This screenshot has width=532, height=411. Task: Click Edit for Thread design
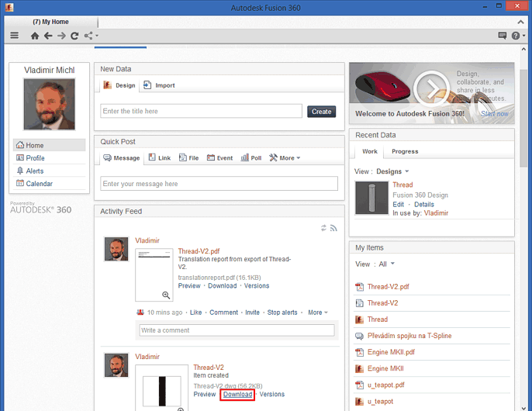(398, 204)
